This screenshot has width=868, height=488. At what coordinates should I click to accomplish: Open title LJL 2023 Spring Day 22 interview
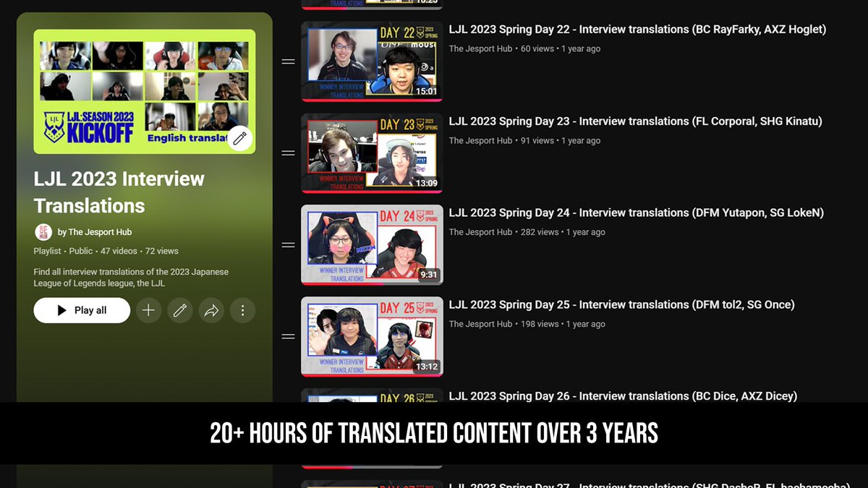pyautogui.click(x=637, y=30)
